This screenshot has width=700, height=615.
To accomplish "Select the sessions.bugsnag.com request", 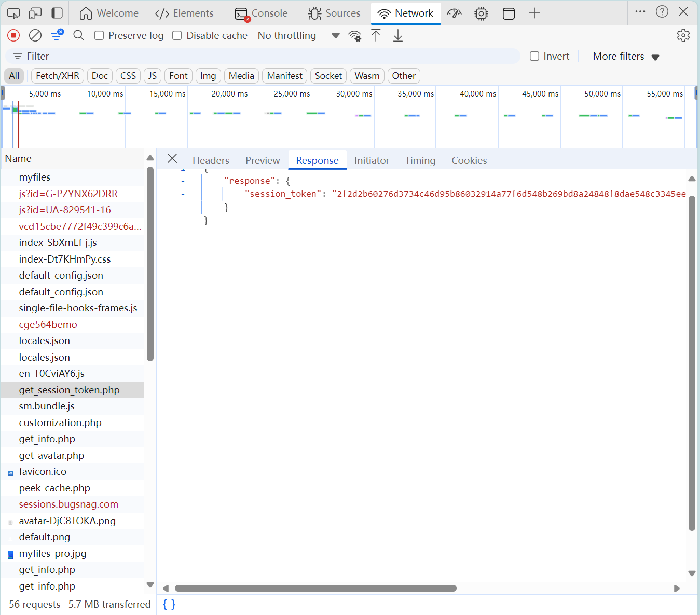I will pos(68,504).
